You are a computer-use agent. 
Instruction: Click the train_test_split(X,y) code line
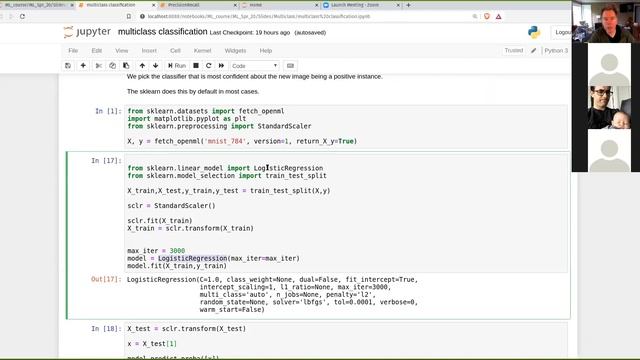(229, 191)
